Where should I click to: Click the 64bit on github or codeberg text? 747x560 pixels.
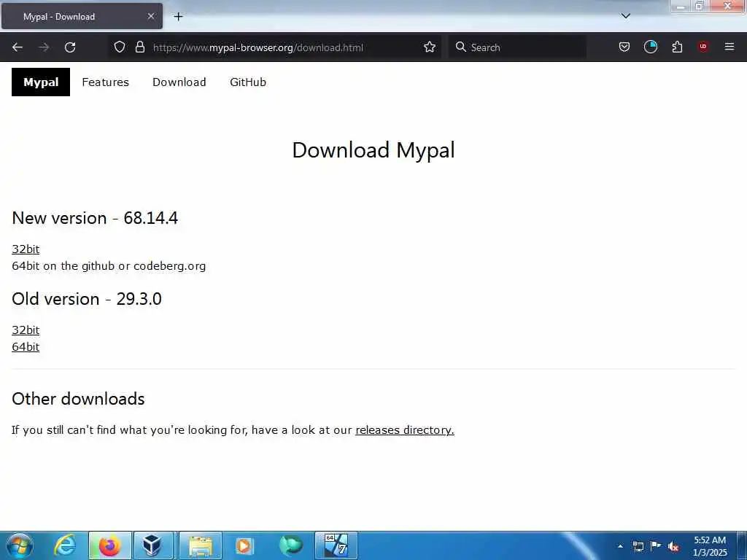tap(109, 265)
